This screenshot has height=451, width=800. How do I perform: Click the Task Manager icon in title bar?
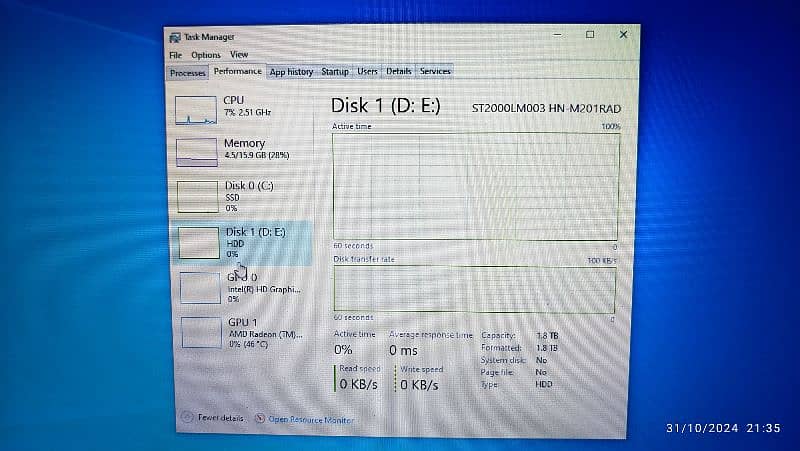pos(176,36)
